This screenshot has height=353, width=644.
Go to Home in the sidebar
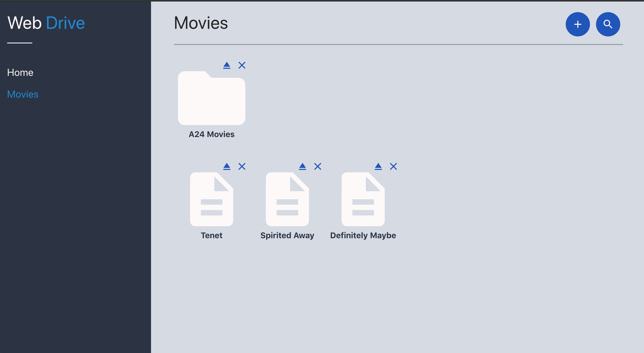[20, 73]
